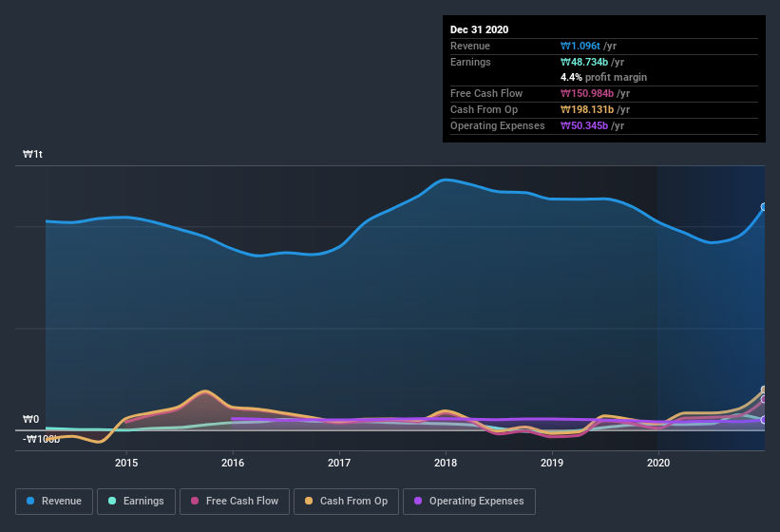
Task: Click the ₩1.096t revenue value in tooltip
Action: pos(581,46)
